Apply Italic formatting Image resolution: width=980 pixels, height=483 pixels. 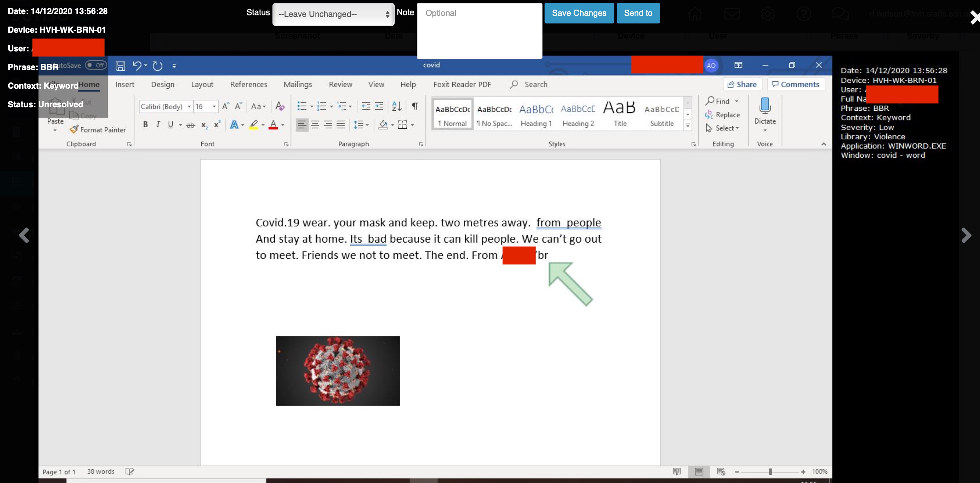click(158, 124)
